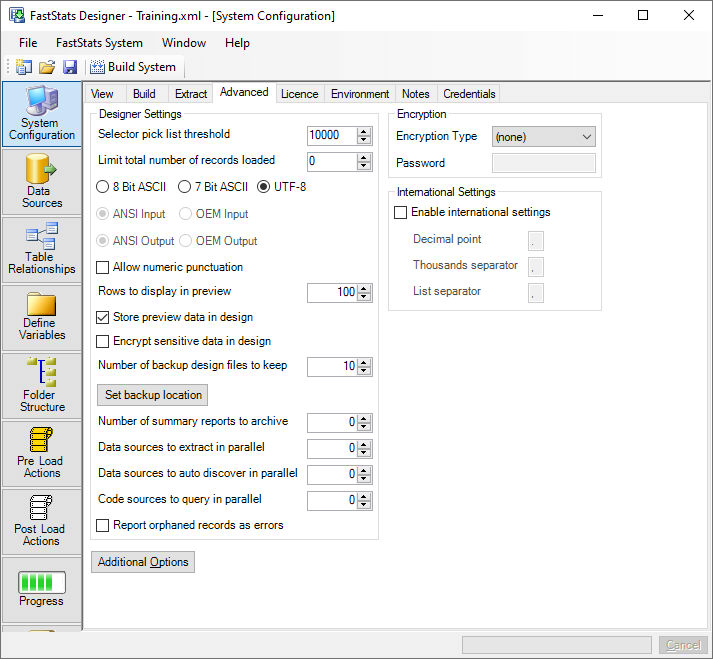Increase Data sources to extract in parallel
713x659 pixels.
pos(364,444)
